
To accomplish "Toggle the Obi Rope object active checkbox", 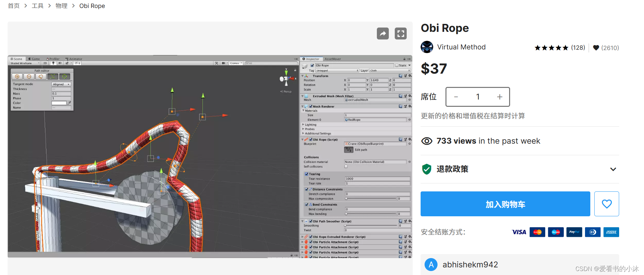I will point(312,66).
